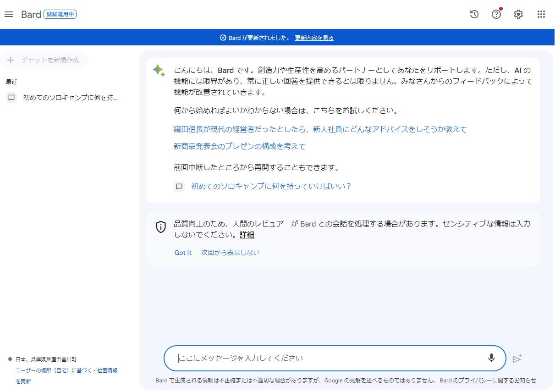Click the text 前回中断したところから再開することもできます。
The height and width of the screenshot is (392, 555).
point(256,167)
